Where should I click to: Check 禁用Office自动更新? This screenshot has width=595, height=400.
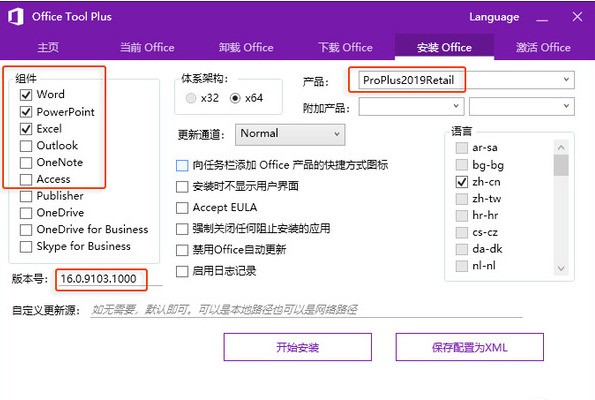coord(182,250)
